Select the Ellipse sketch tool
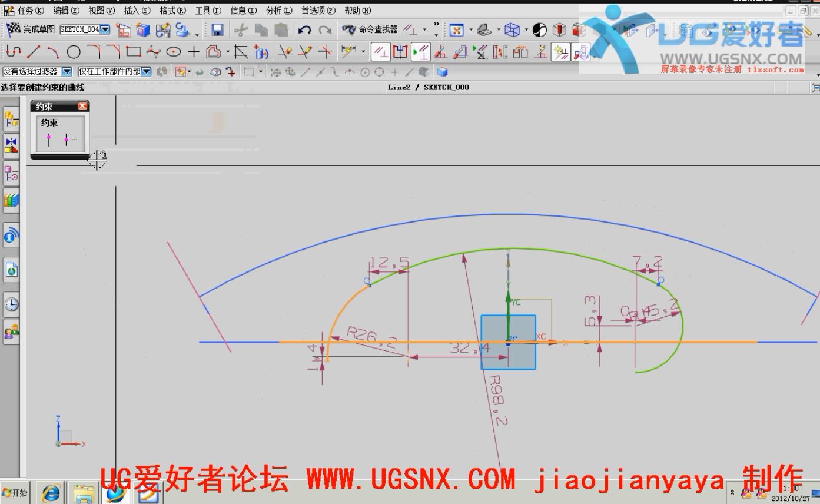The width and height of the screenshot is (820, 504). pos(174,52)
